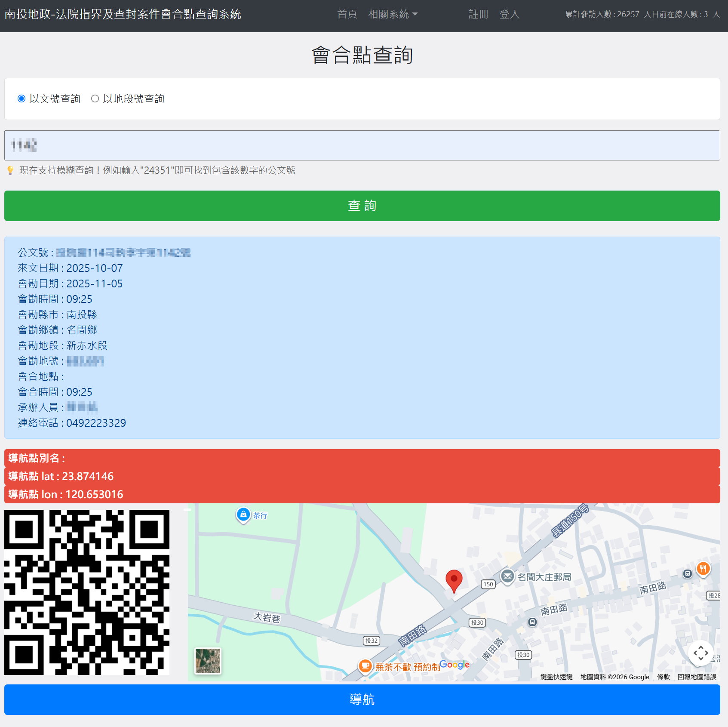This screenshot has width=728, height=727.
Task: Click the 導航點 lat 23.874146 row
Action: click(x=362, y=476)
